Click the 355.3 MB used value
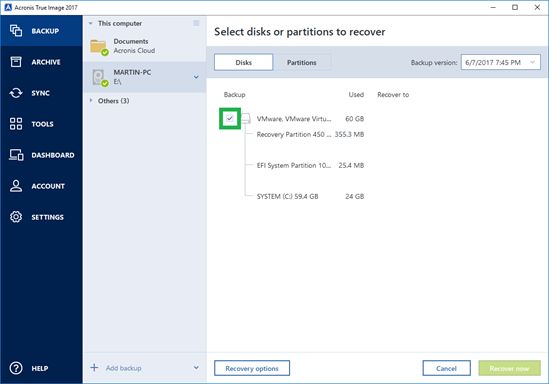 (x=349, y=134)
